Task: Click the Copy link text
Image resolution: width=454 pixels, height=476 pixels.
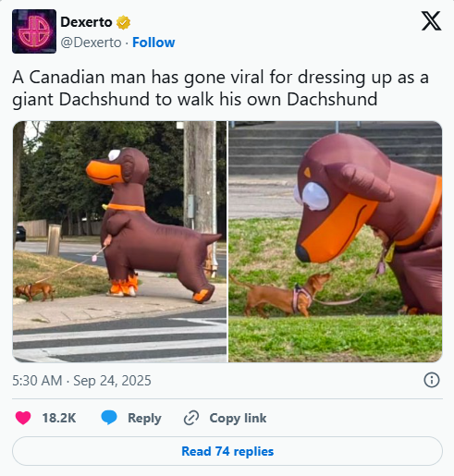Action: point(238,418)
